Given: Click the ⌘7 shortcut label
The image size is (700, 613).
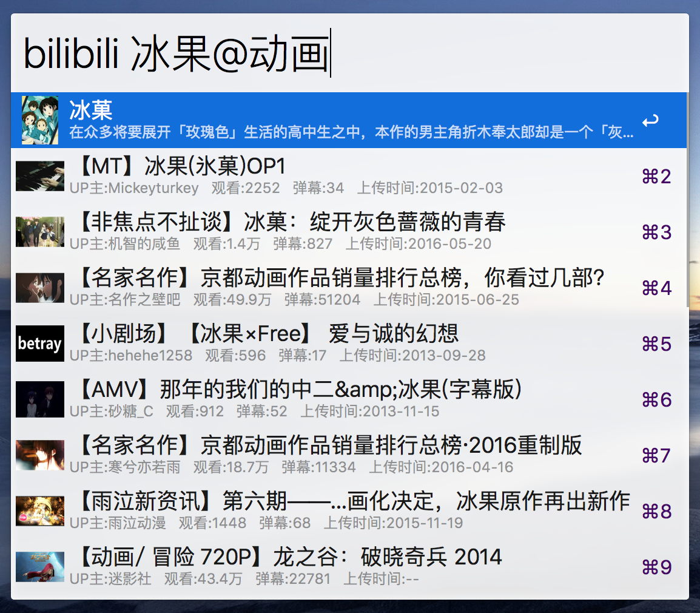Looking at the screenshot, I should [657, 456].
